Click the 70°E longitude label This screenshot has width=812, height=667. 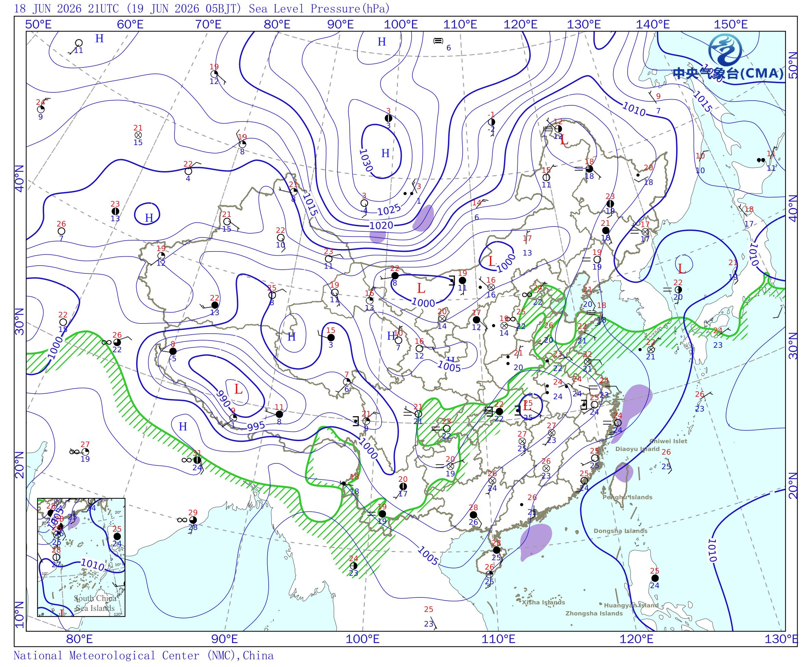[208, 25]
